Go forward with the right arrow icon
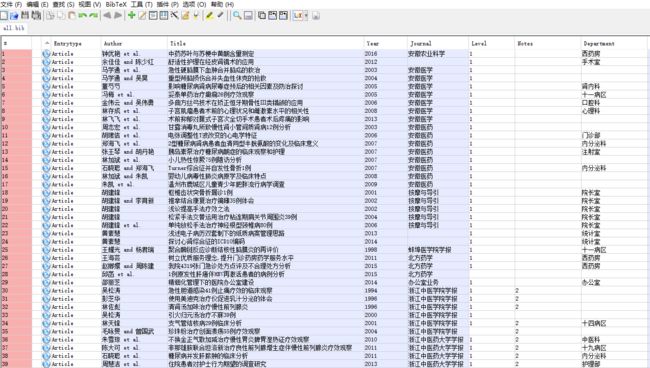650x368 pixels. click(118, 16)
